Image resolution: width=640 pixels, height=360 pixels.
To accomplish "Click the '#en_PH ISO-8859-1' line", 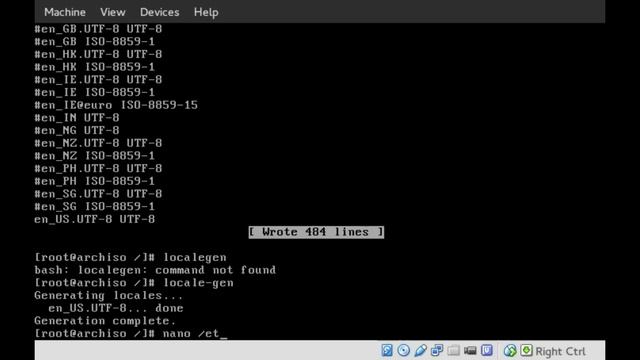I will pos(95,181).
